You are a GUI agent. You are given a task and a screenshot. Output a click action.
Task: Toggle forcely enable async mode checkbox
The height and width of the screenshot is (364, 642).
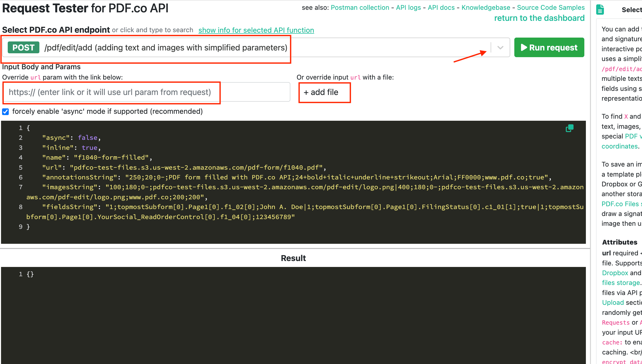(5, 111)
